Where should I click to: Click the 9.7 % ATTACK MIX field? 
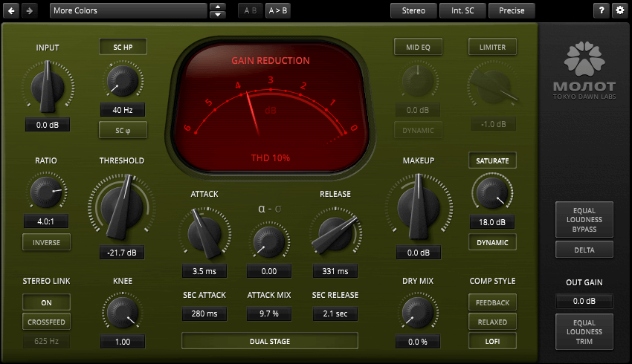tap(269, 313)
